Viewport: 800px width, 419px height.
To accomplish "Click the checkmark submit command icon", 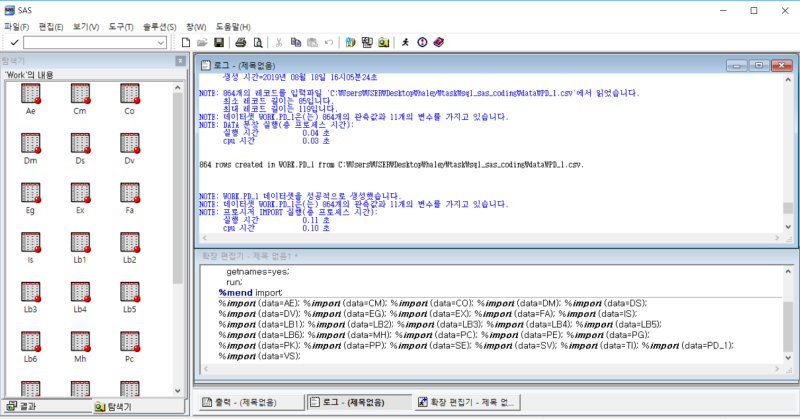I will (x=14, y=43).
